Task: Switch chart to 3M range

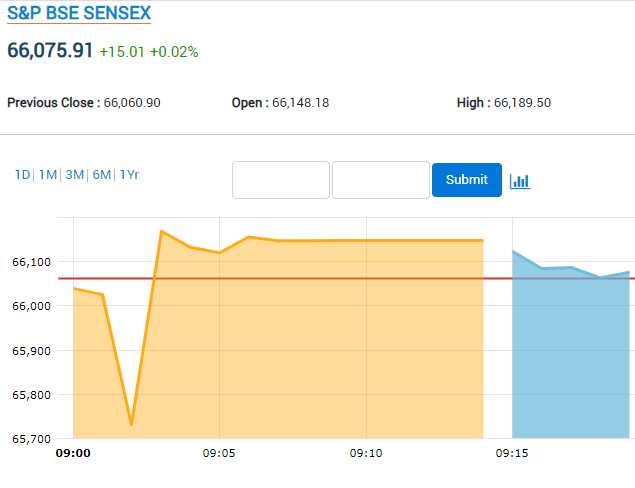Action: click(x=74, y=175)
